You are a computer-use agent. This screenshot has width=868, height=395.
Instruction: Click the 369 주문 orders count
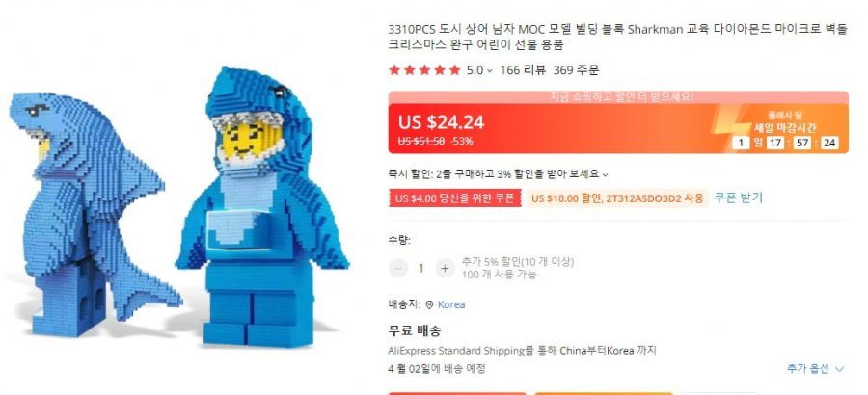576,70
